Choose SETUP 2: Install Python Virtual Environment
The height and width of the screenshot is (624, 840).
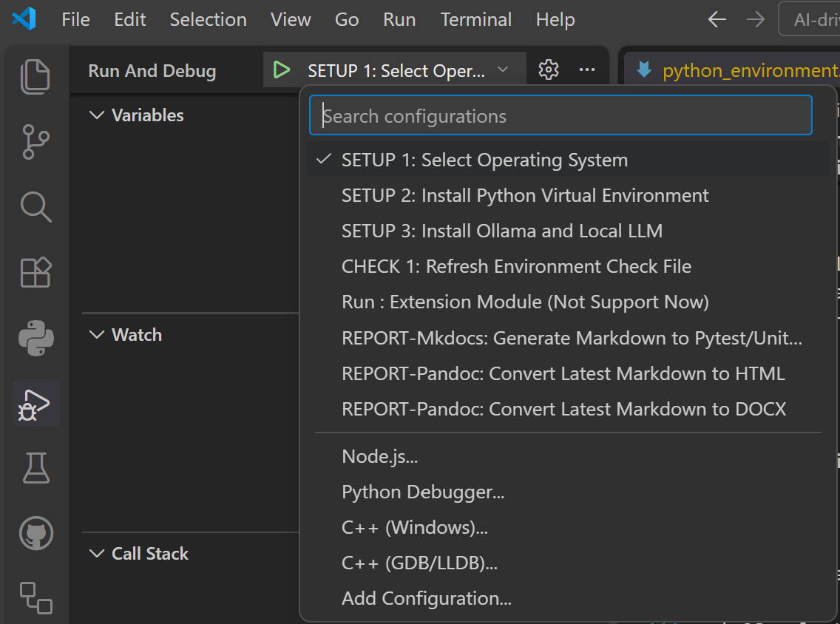point(568,195)
